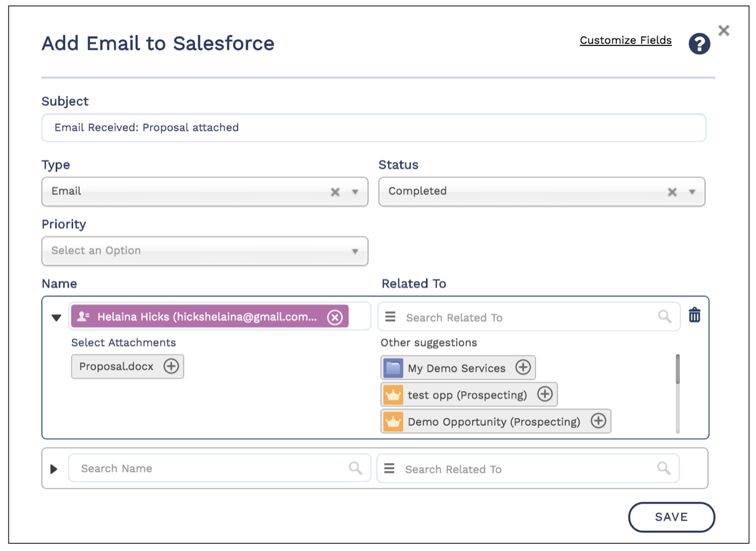This screenshot has width=756, height=551.
Task: Add Demo Opportunity (Prospecting) via plus icon
Action: (x=598, y=421)
